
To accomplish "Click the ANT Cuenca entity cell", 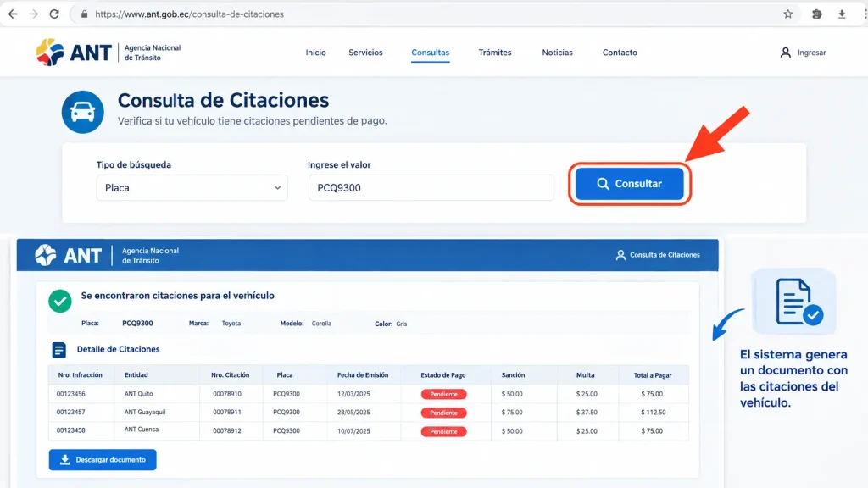I will 142,430.
